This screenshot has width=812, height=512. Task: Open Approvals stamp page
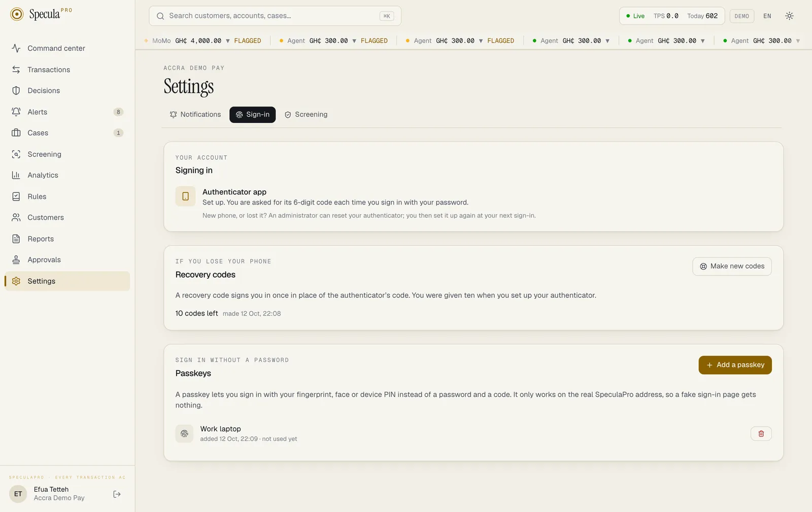coord(67,260)
